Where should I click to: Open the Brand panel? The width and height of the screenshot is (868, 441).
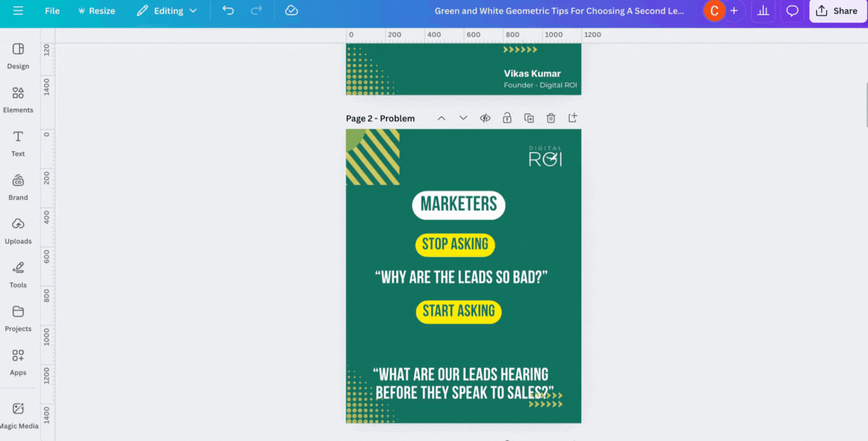(18, 187)
